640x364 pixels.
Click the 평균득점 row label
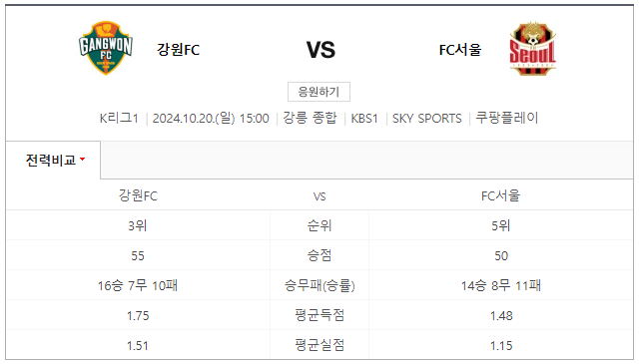320,315
